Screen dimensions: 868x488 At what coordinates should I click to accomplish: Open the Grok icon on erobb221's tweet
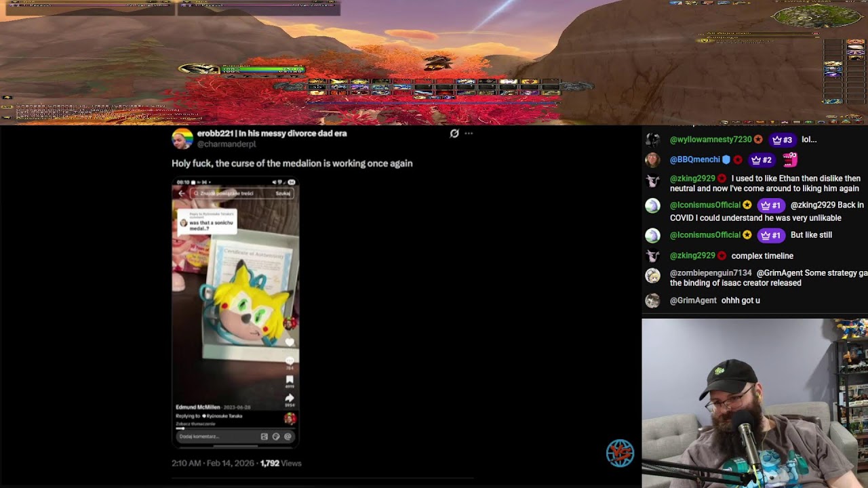(454, 134)
